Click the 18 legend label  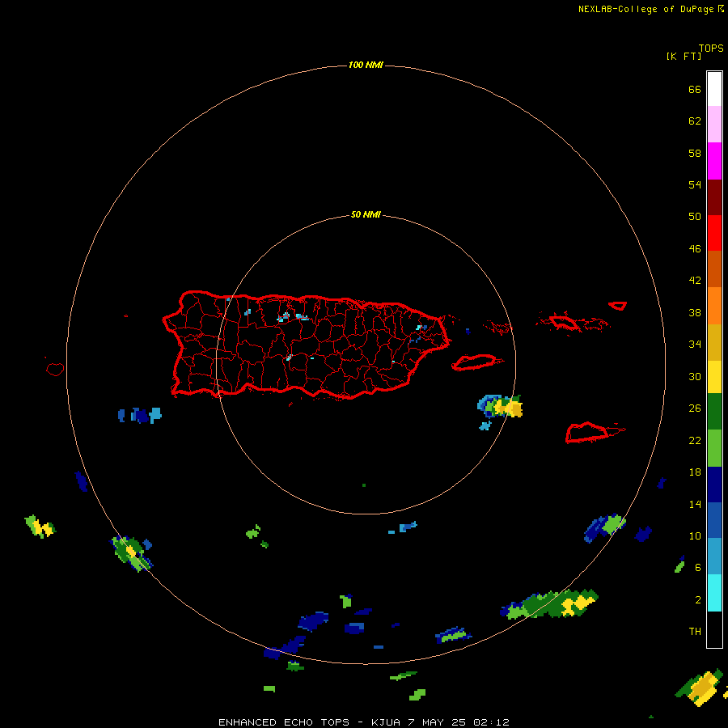coord(695,472)
